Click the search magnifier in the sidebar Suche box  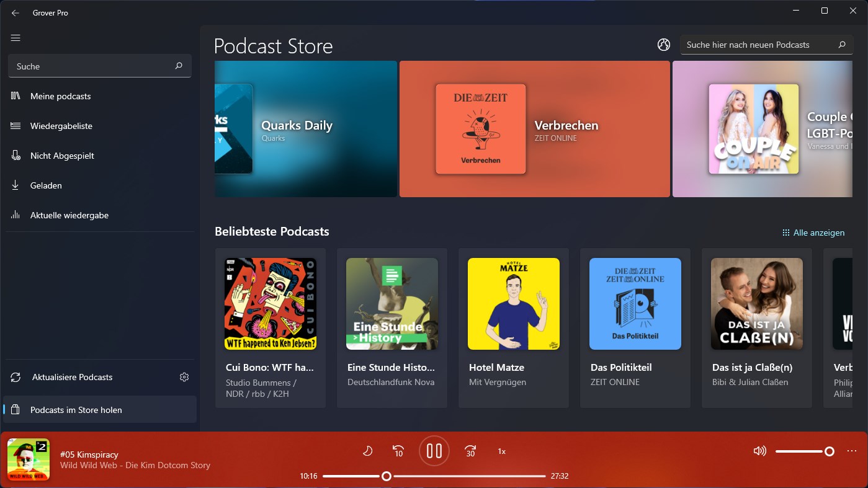click(x=179, y=66)
